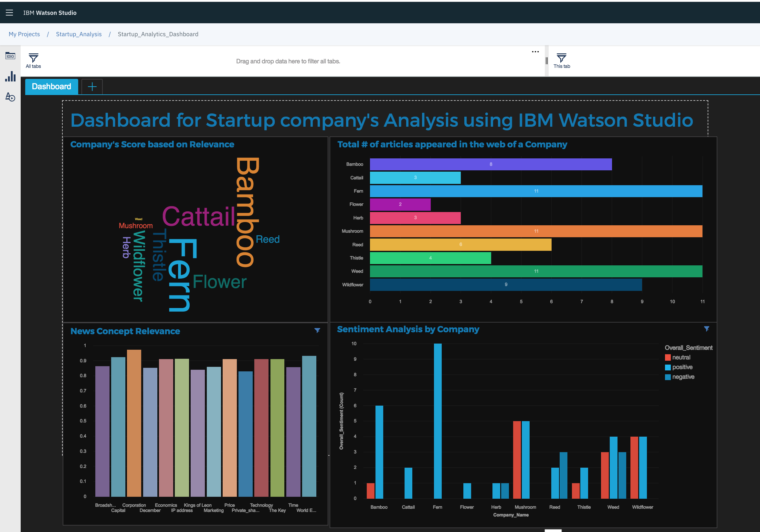Screen dimensions: 760x532
Task: Click filter icon on News Concept Relevance
Action: [317, 330]
